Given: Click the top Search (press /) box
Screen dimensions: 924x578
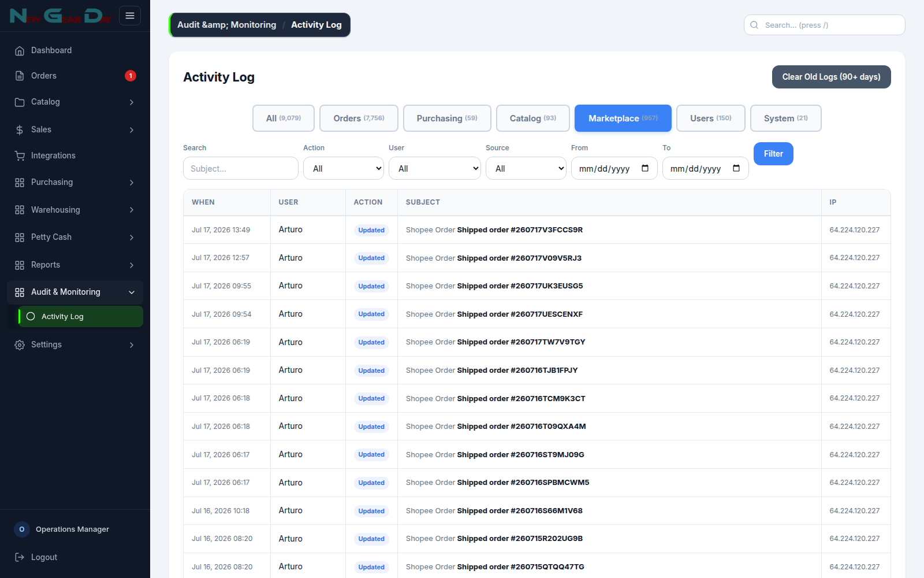Looking at the screenshot, I should (825, 25).
